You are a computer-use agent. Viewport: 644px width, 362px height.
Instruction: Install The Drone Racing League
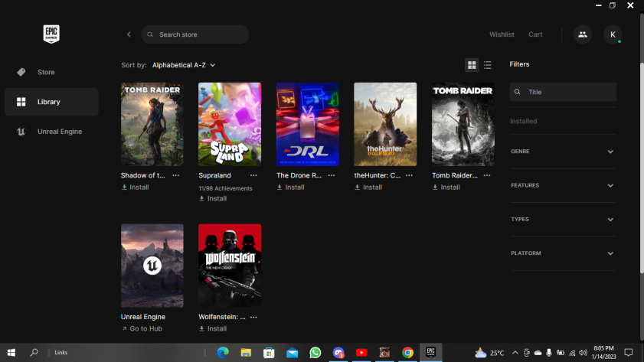coord(290,188)
